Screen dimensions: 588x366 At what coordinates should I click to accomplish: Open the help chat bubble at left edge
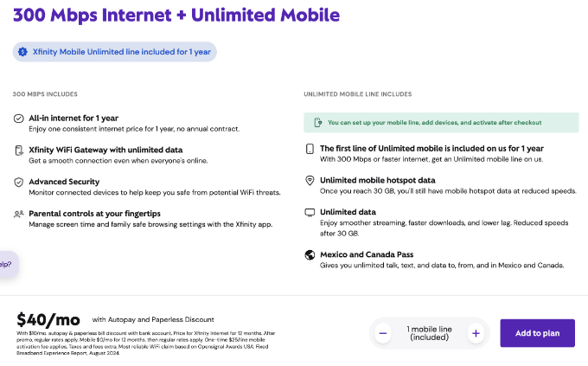8,264
